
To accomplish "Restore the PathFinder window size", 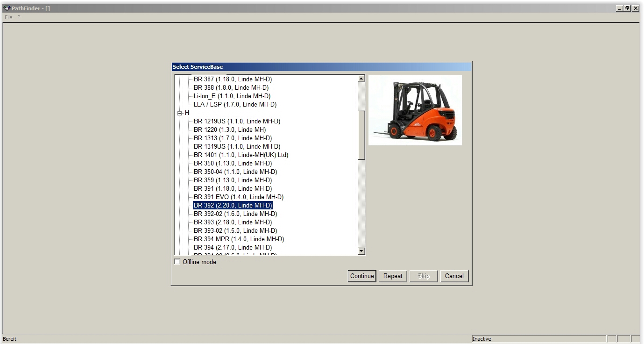I will [627, 8].
